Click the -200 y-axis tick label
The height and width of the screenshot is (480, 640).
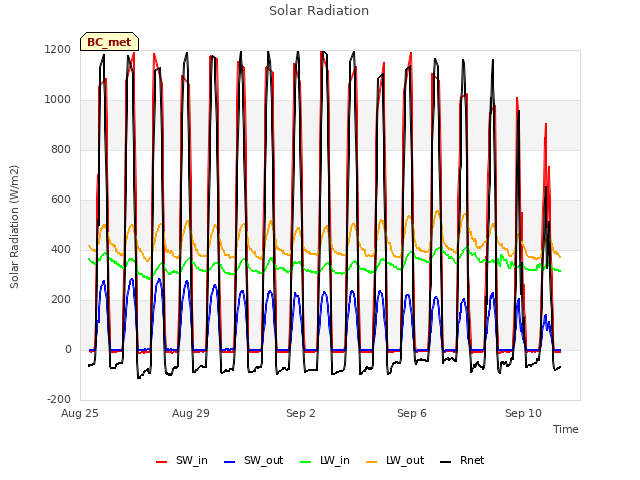[59, 399]
